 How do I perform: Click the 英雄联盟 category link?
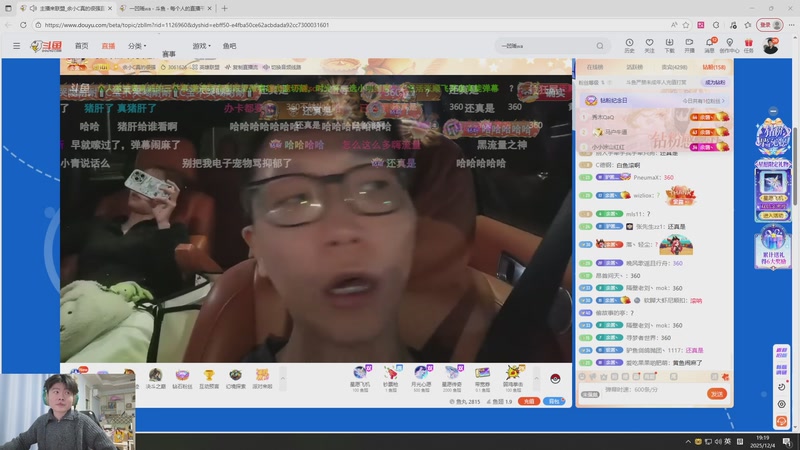(x=206, y=67)
